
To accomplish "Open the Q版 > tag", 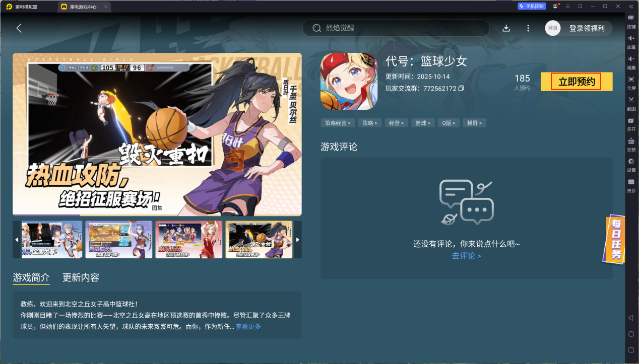I will click(449, 123).
